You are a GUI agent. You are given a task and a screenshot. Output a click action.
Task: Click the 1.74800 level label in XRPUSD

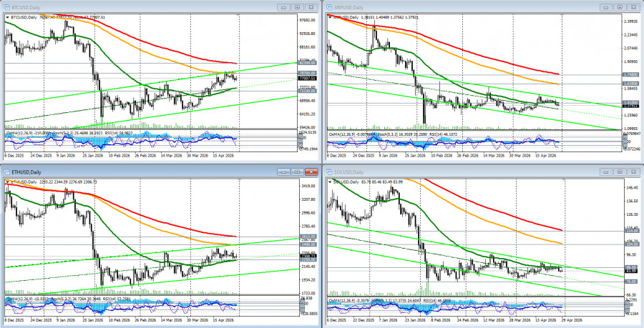(x=630, y=74)
